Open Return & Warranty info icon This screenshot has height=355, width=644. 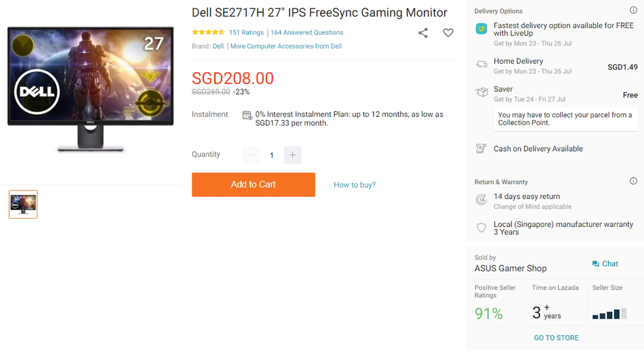click(x=633, y=181)
